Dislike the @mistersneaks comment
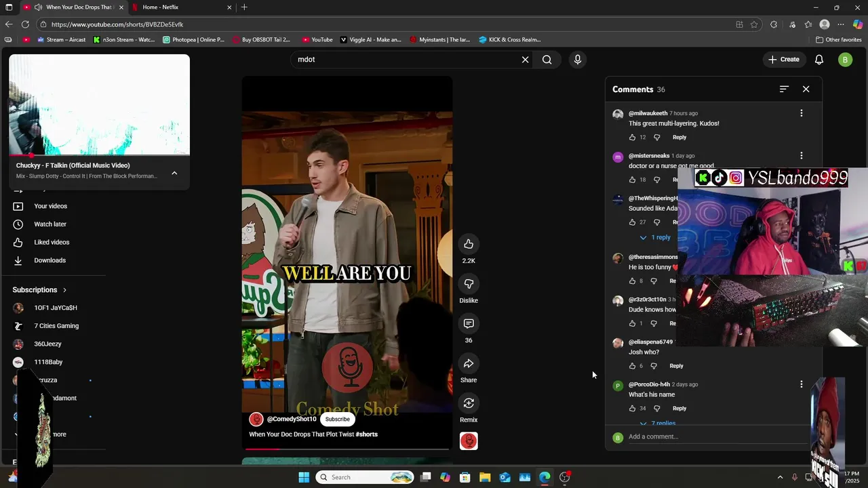The height and width of the screenshot is (488, 868). [656, 180]
